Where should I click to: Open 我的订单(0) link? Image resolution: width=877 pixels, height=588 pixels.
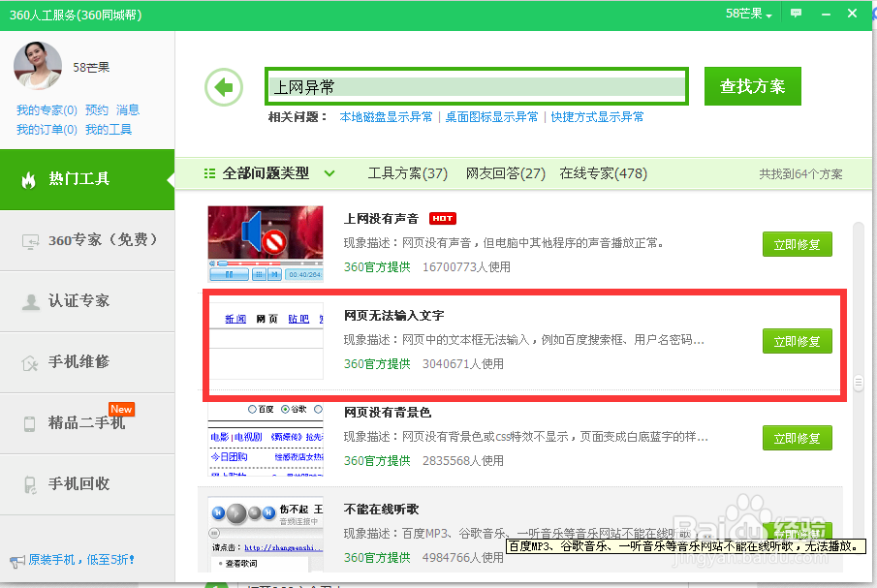click(x=47, y=130)
